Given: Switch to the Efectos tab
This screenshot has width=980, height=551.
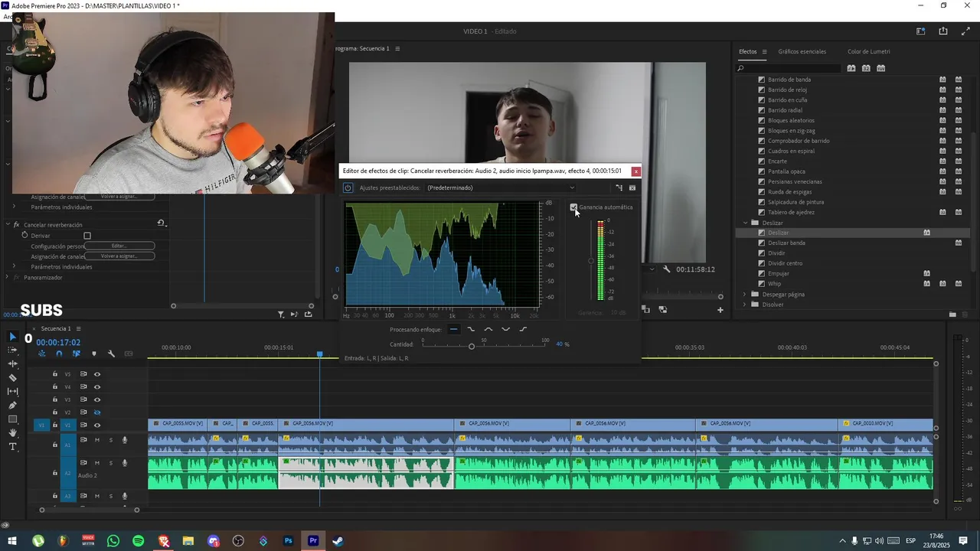Looking at the screenshot, I should pyautogui.click(x=747, y=51).
